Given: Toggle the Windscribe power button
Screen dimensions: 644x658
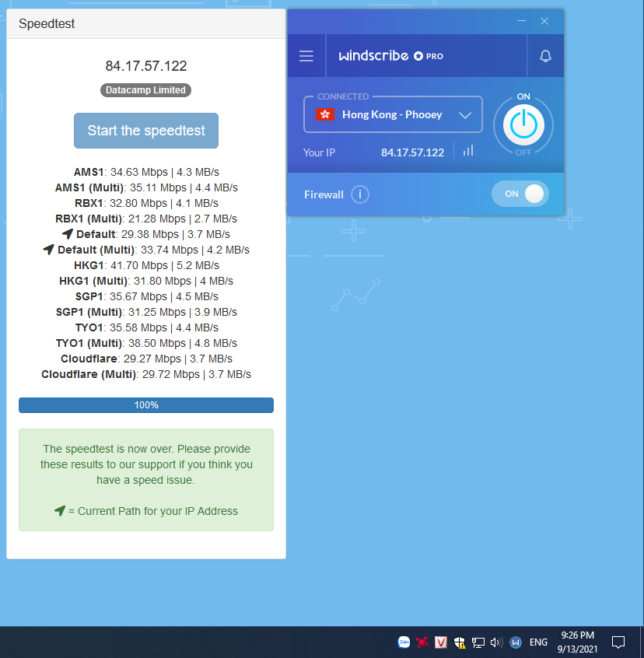Looking at the screenshot, I should click(523, 124).
